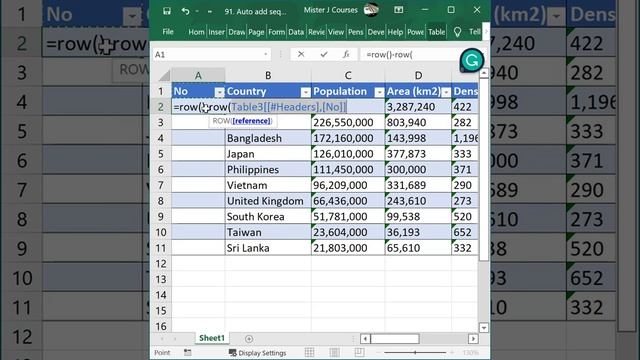640x360 pixels.
Task: Click population cell 226,550,000
Action: 348,122
